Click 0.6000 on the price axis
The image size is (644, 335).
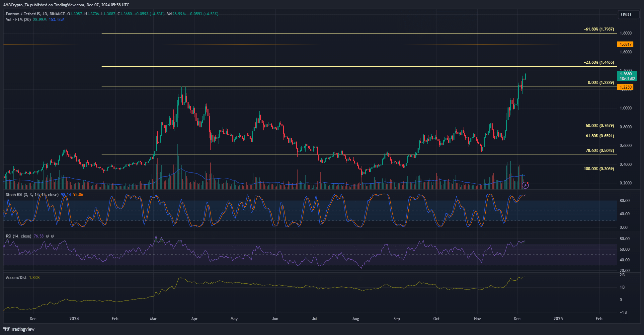pos(626,146)
